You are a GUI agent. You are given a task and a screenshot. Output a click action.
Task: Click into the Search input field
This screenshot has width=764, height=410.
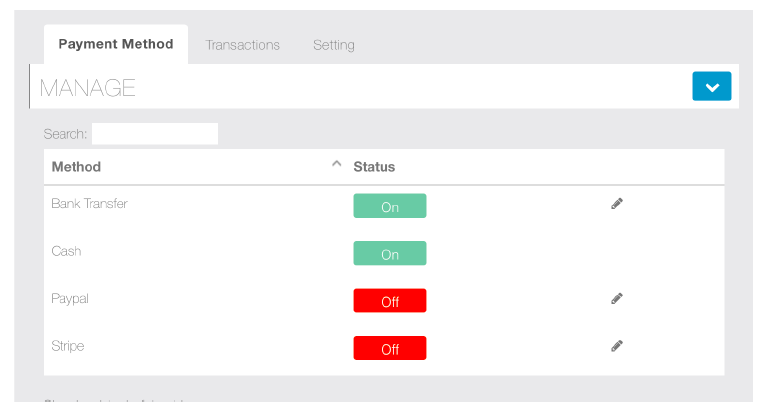(x=155, y=133)
